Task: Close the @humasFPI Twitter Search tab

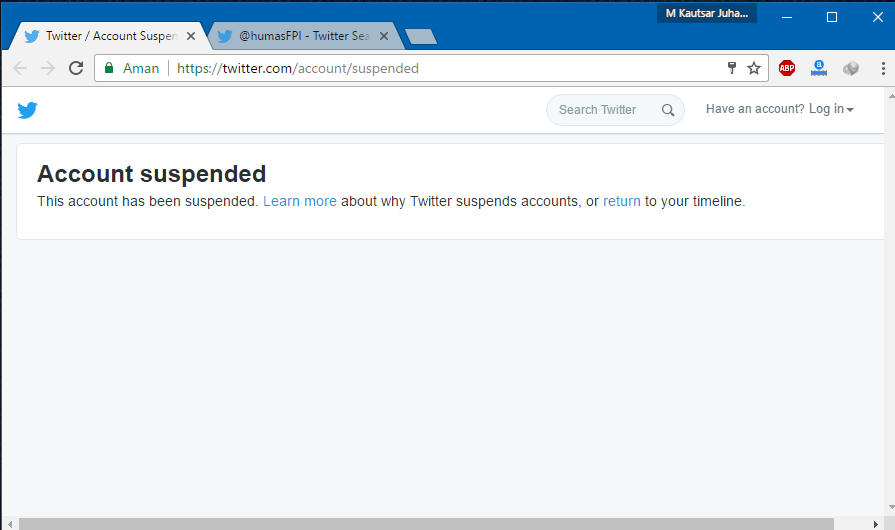Action: 384,36
